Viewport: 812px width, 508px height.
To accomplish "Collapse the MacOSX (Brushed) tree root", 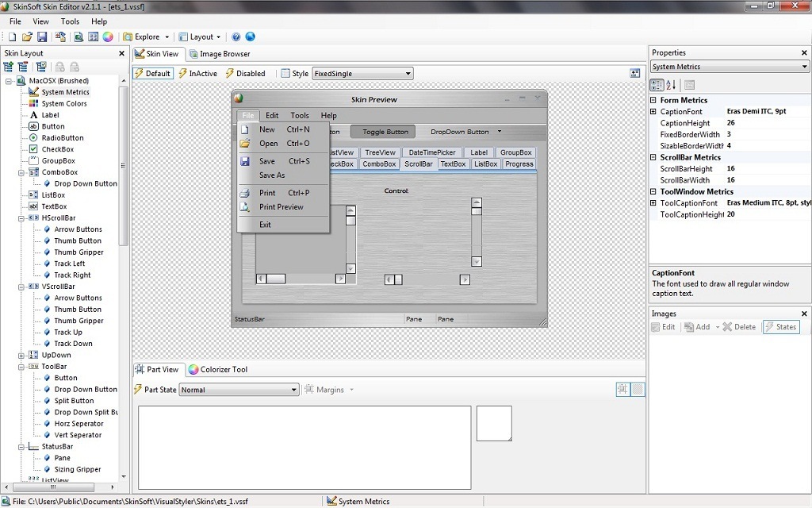I will click(9, 81).
